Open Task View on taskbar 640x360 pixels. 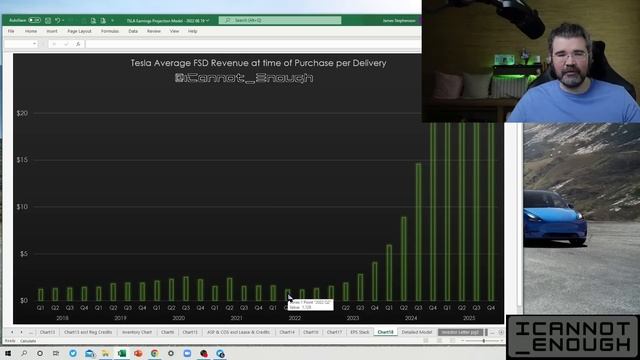pyautogui.click(x=56, y=353)
